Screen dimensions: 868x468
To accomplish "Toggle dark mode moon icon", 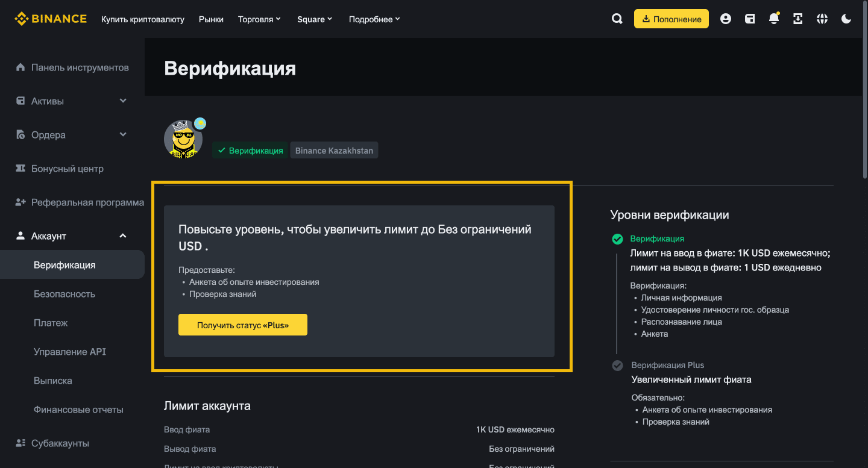I will point(846,19).
